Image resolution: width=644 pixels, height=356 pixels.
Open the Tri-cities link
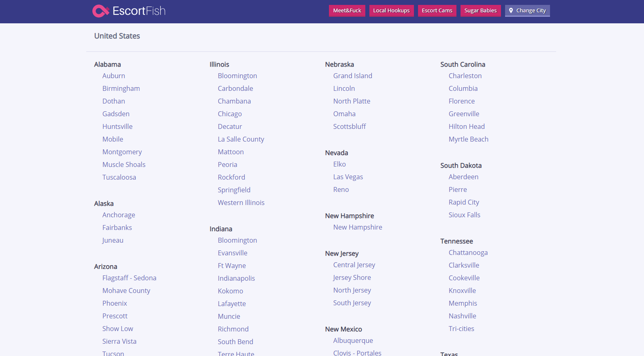point(461,329)
